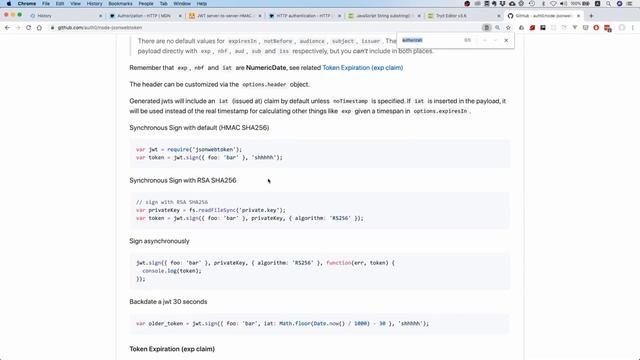This screenshot has height=360, width=640.
Task: Switch to HTTP authentication tab
Action: point(304,16)
